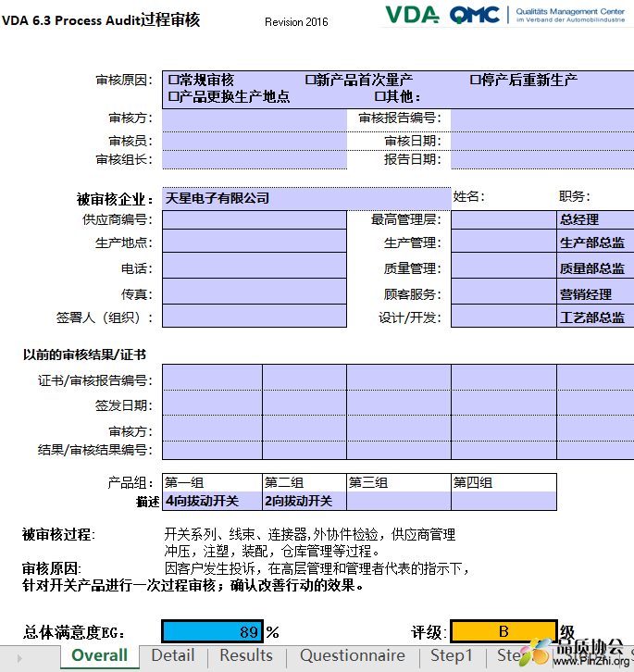Click the text line starting 因客户发生投诉

[317, 568]
